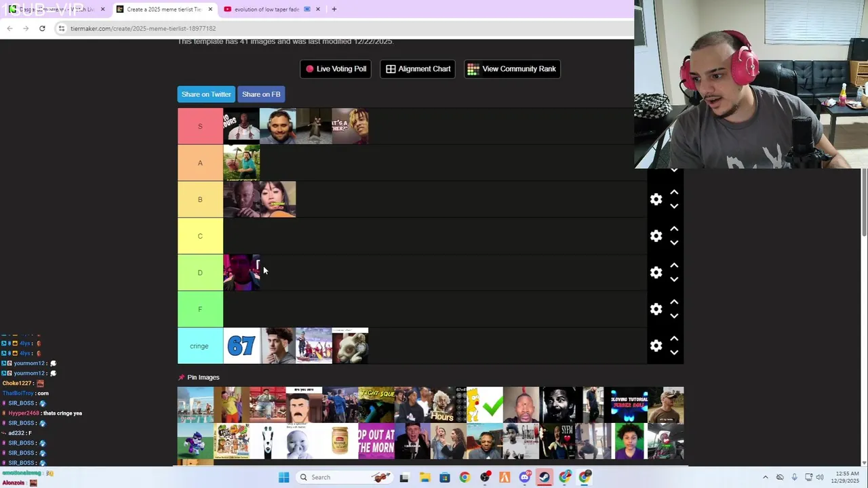
Task: Move tier F down with arrow
Action: (674, 316)
